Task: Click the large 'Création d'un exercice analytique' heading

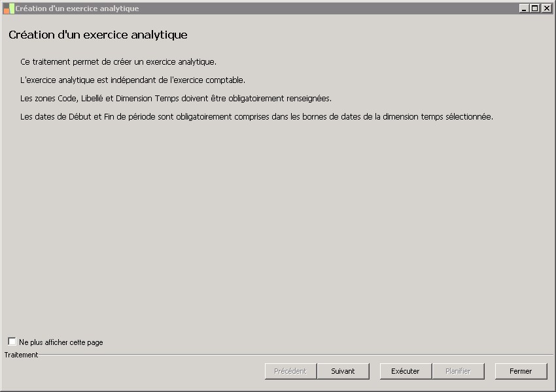Action: point(98,35)
